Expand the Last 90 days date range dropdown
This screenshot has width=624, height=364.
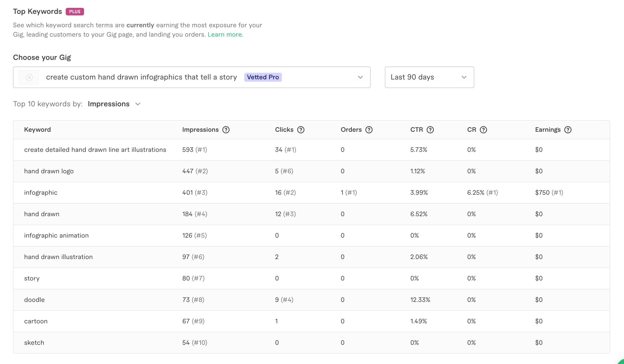click(x=429, y=77)
